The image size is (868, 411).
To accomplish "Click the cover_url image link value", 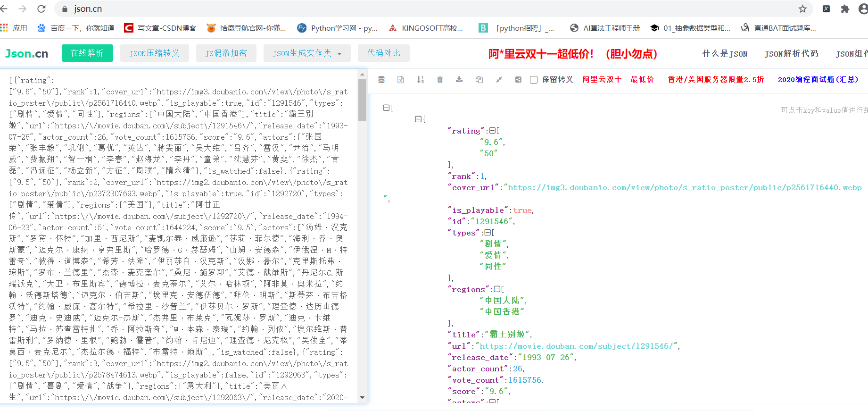I will pos(685,187).
